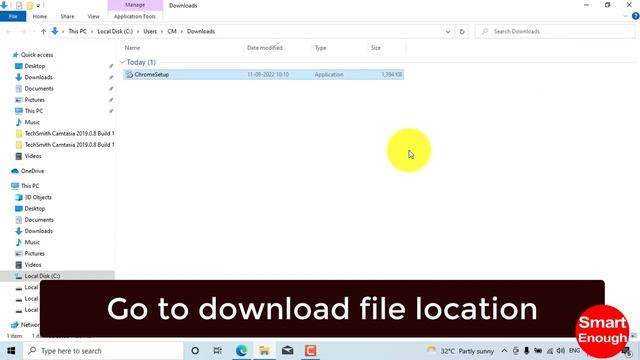Open the Windows Start menu
This screenshot has height=360, width=640.
point(11,351)
